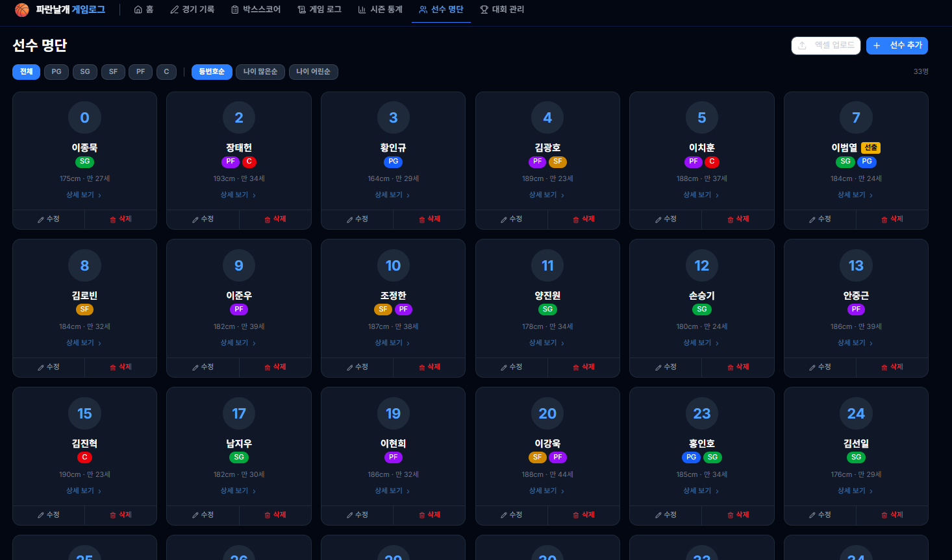Image resolution: width=952 pixels, height=560 pixels.
Task: Click the pencil edit icon for 이종묵
Action: point(41,219)
